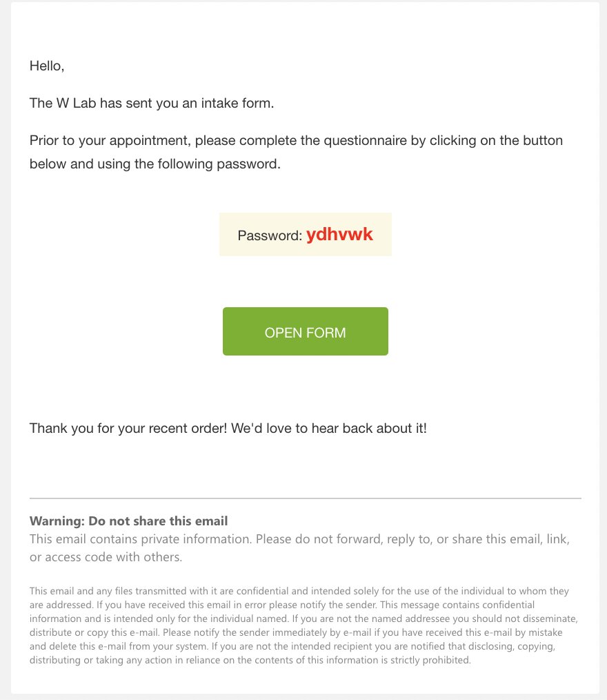
Task: Click "This email contains private information" sentence
Action: click(x=141, y=539)
